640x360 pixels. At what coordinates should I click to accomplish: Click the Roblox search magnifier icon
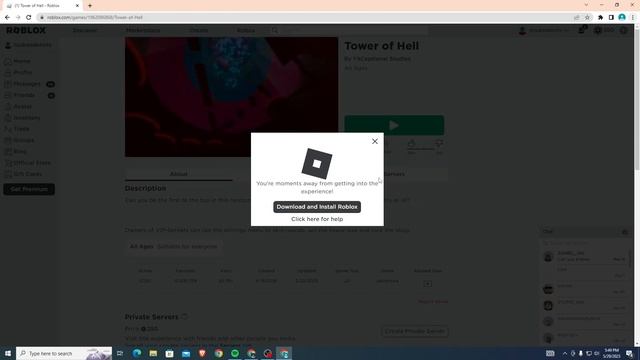point(275,30)
